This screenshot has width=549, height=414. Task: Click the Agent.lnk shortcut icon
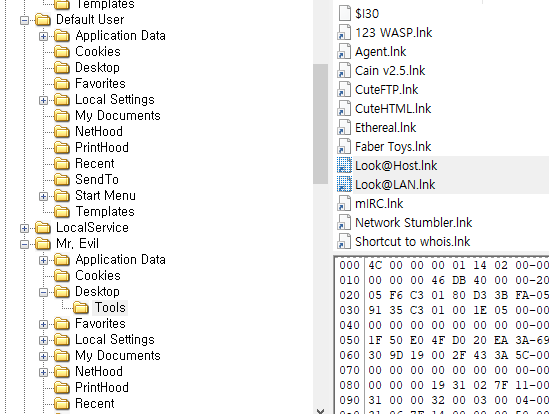(x=344, y=51)
